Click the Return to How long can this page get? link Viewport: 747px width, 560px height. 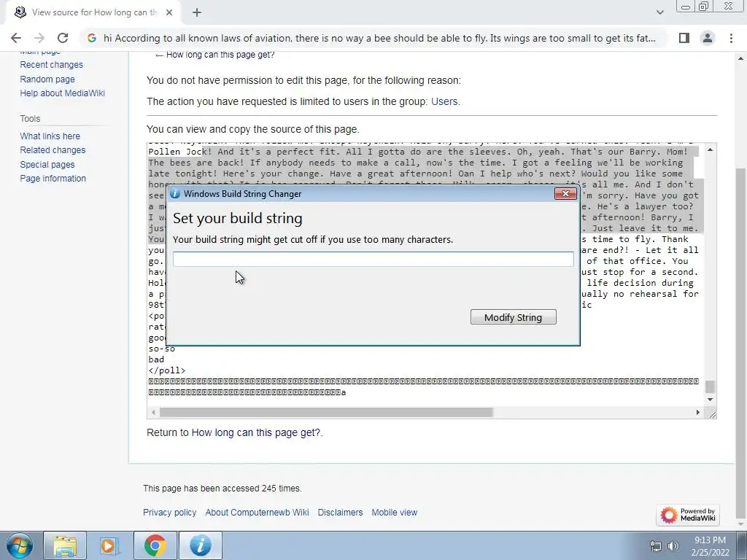pos(256,432)
